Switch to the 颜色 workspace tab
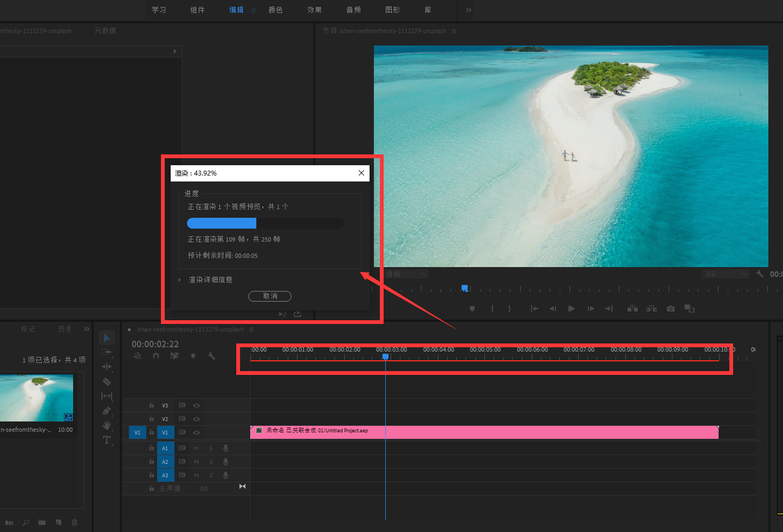 click(x=275, y=10)
